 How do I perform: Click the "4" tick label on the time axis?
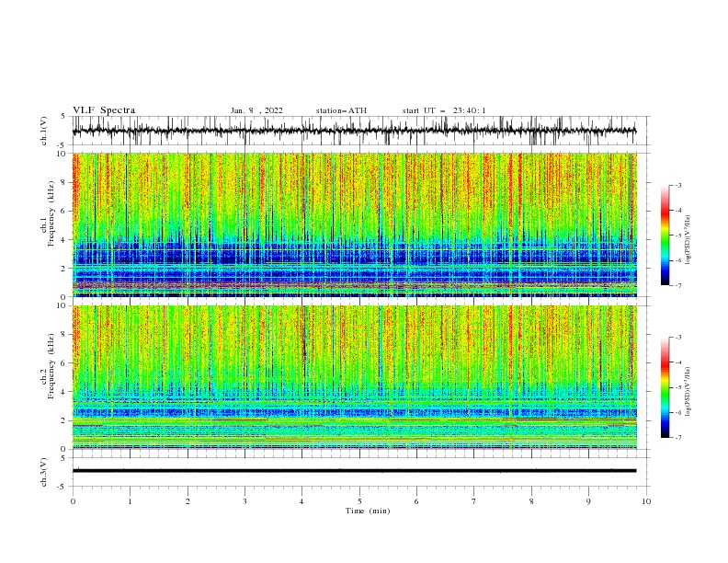301,501
